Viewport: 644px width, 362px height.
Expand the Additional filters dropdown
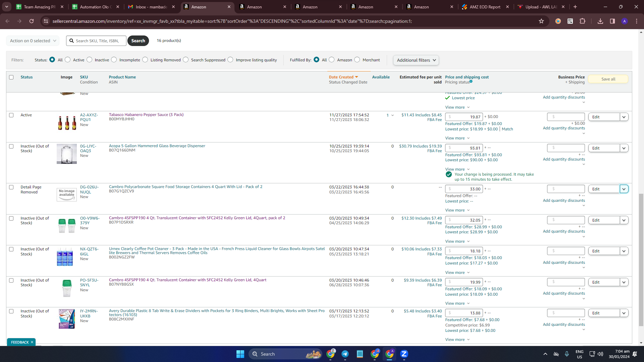coord(416,60)
